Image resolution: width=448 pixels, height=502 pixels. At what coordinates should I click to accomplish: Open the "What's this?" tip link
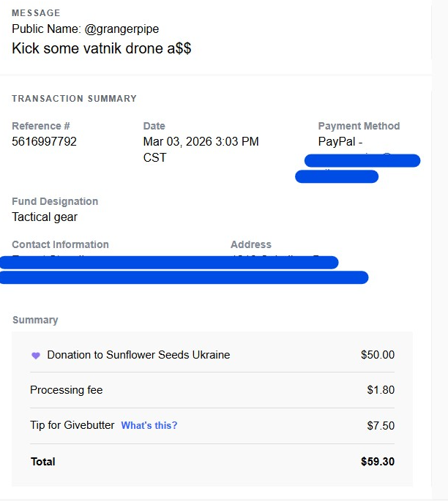[x=149, y=426]
